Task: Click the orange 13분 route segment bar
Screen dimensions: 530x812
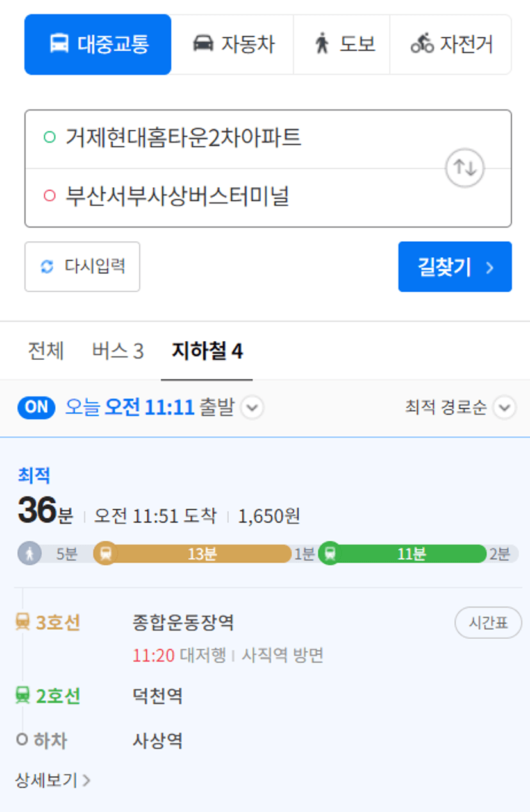Action: tap(202, 554)
